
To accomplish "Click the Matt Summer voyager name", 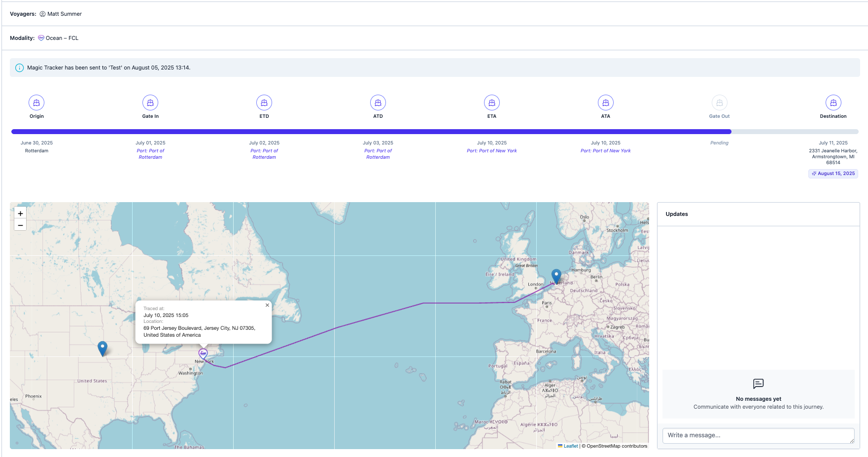I will click(x=65, y=14).
